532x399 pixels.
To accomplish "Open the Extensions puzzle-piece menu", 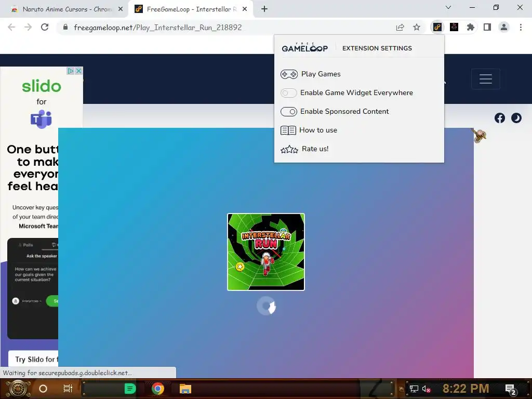I will tap(470, 27).
